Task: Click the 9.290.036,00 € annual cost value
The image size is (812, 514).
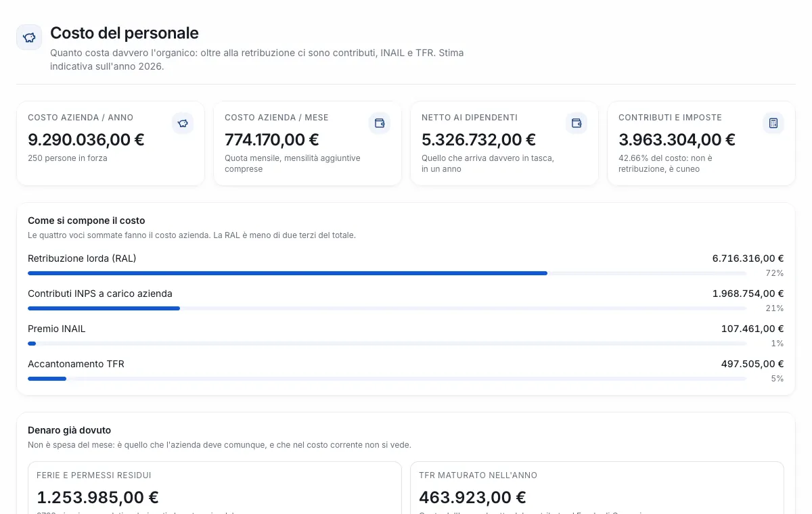Action: (x=86, y=140)
